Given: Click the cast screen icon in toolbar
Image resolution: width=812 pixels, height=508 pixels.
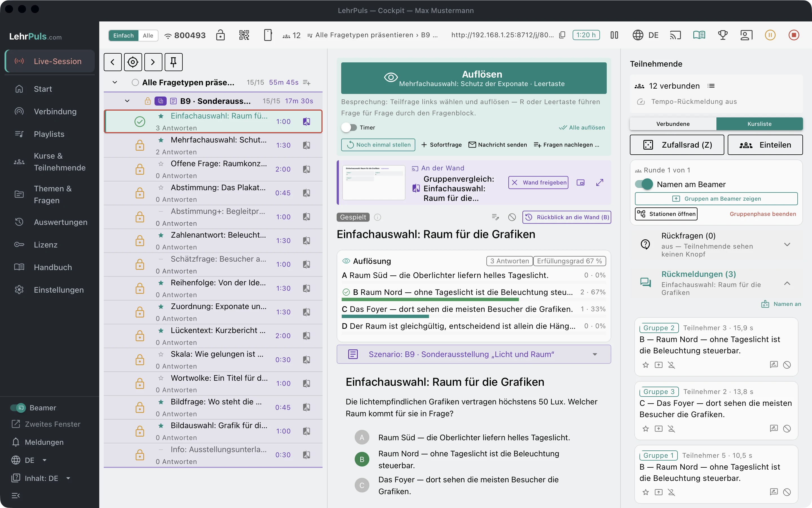Looking at the screenshot, I should point(676,35).
